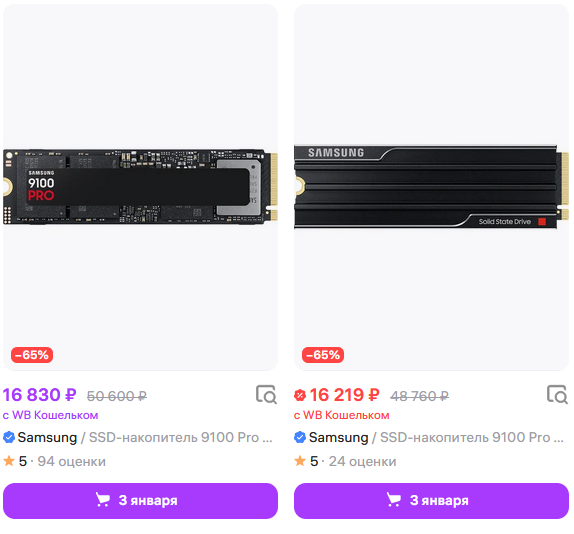
Task: Add the Samsung 9100 PRO bare SSD to cart
Action: point(140,501)
